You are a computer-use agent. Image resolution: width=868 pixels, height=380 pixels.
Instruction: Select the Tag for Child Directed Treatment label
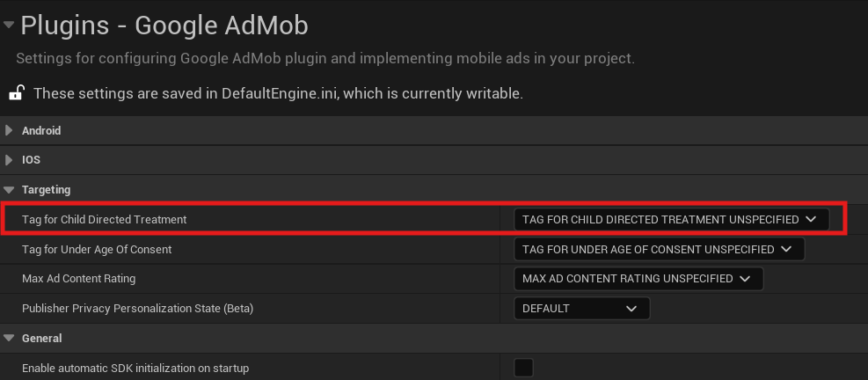point(104,220)
